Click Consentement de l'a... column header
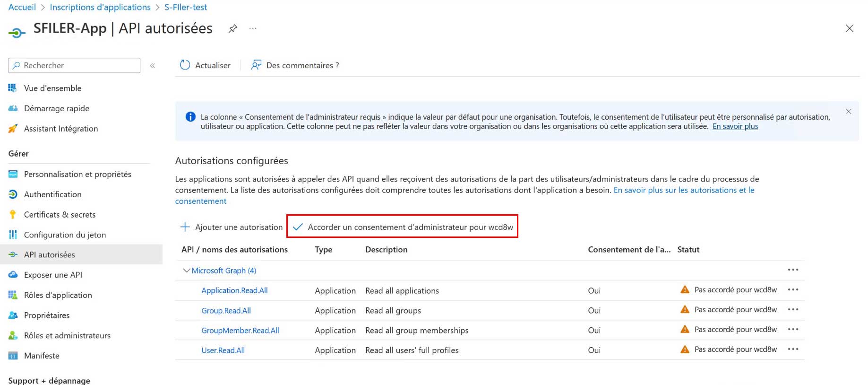868x385 pixels. (629, 250)
